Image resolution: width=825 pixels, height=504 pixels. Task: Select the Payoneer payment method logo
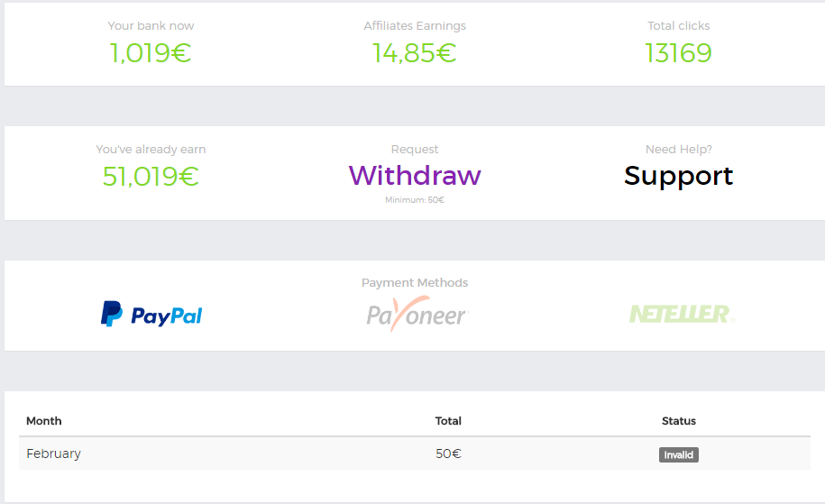coord(417,314)
